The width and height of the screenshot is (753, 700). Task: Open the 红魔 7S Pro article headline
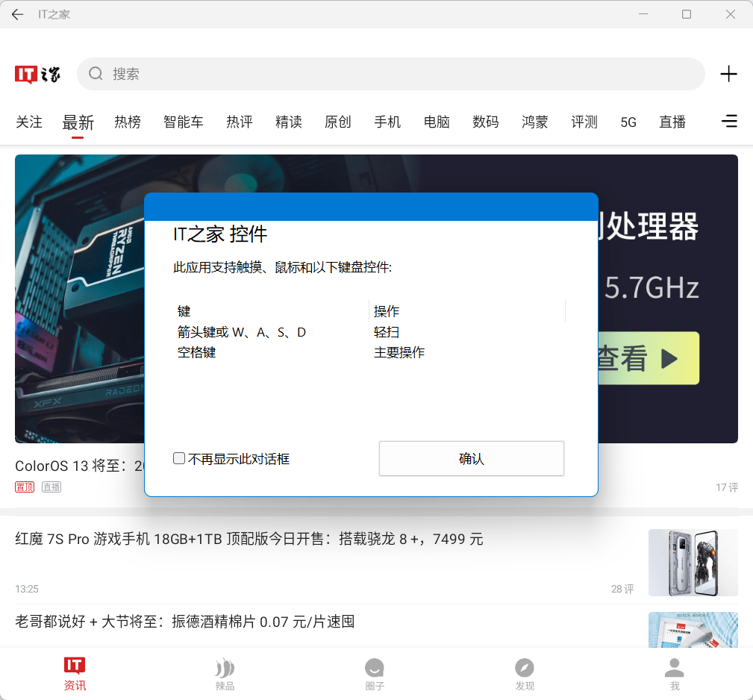pyautogui.click(x=249, y=539)
